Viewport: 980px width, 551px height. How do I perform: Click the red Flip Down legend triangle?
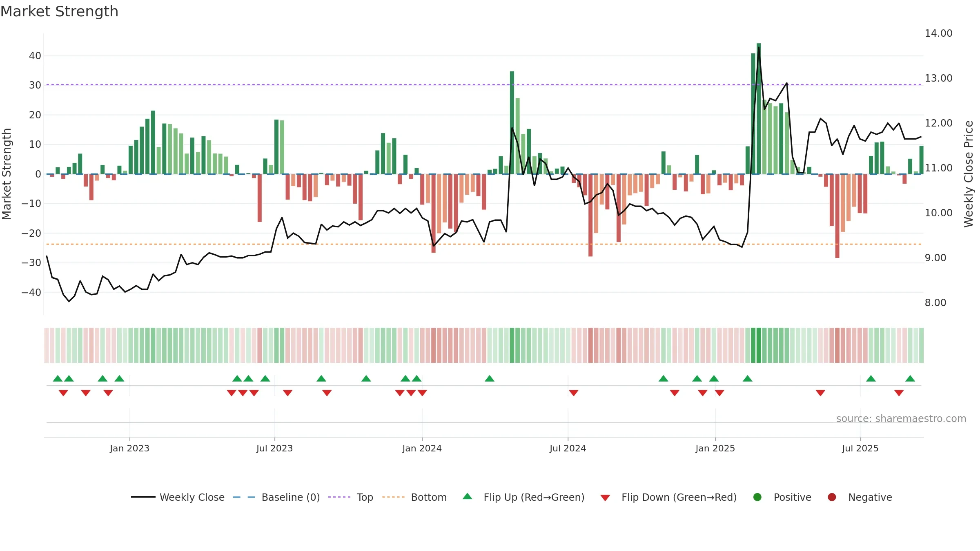605,498
